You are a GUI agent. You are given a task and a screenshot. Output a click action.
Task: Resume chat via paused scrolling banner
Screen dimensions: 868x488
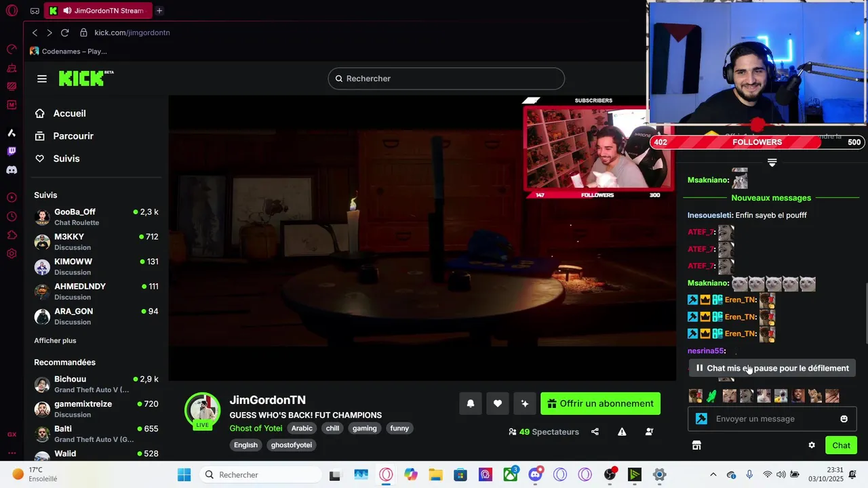click(771, 368)
